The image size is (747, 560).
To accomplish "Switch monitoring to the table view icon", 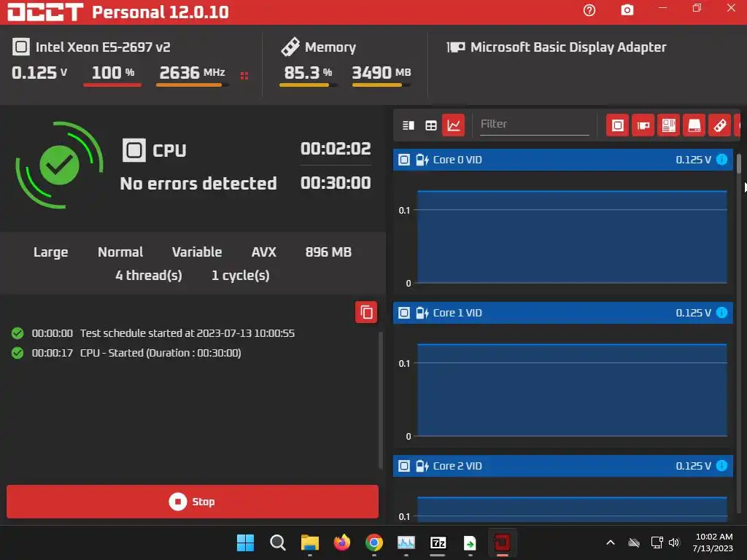I will coord(430,125).
